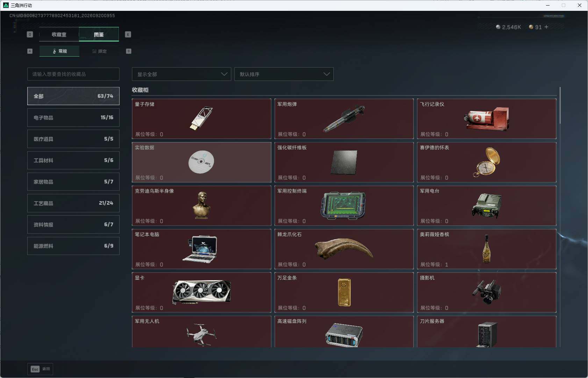Click the 克劳迪乌斯半身像 bust icon

click(x=201, y=205)
